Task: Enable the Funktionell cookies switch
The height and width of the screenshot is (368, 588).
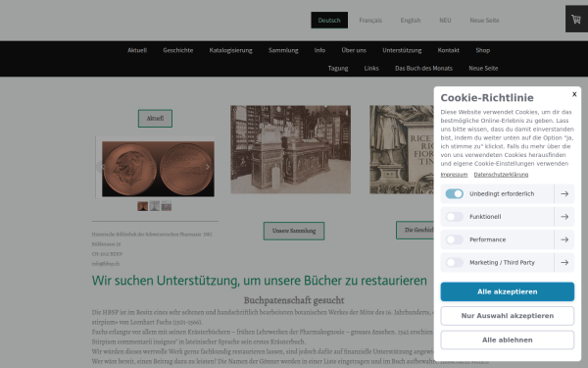Action: pos(454,217)
